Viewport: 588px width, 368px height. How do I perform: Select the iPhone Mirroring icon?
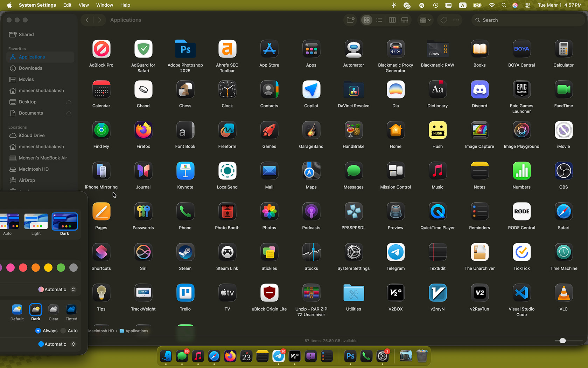point(101,171)
